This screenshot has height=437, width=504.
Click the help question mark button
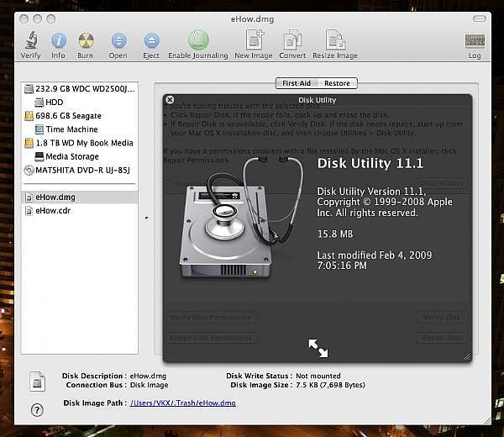(x=37, y=410)
